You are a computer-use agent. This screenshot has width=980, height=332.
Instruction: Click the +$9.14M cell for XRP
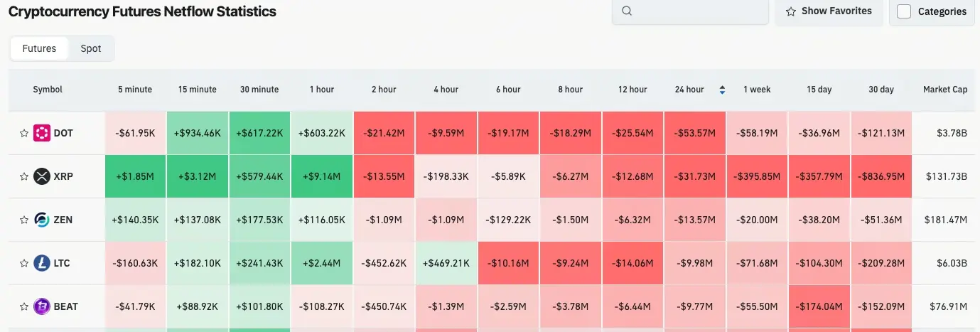pyautogui.click(x=322, y=176)
